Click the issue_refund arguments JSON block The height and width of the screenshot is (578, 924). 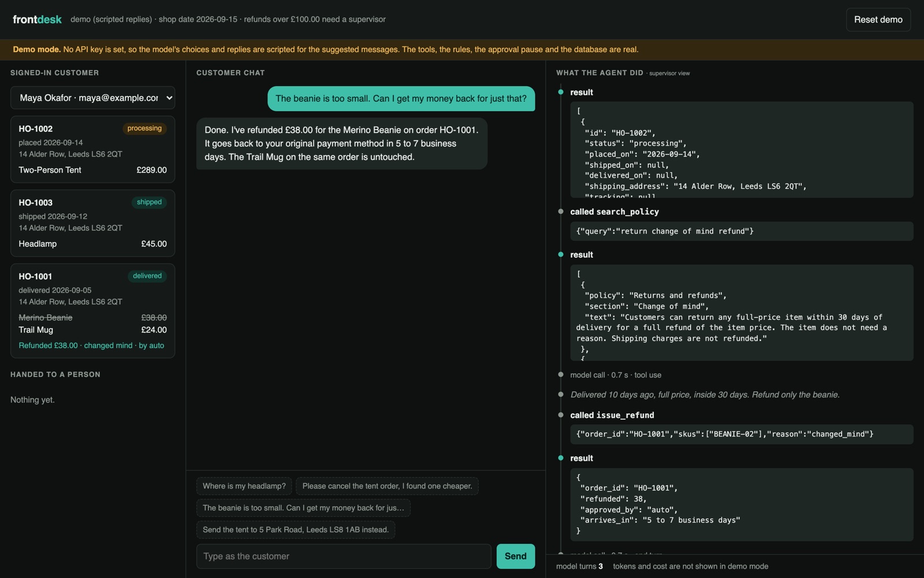tap(742, 435)
